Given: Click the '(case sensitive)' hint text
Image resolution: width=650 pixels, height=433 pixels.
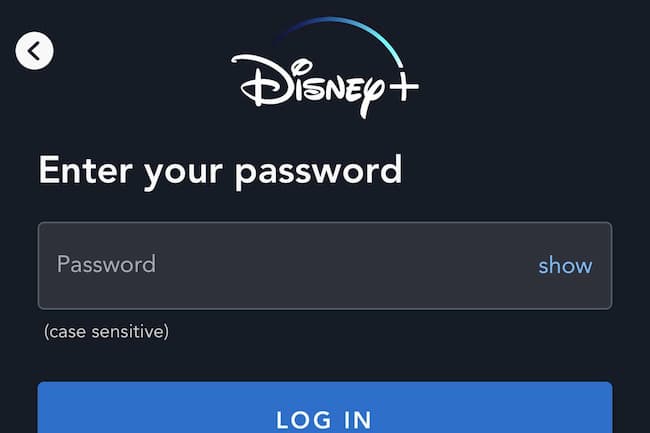Looking at the screenshot, I should click(x=107, y=331).
